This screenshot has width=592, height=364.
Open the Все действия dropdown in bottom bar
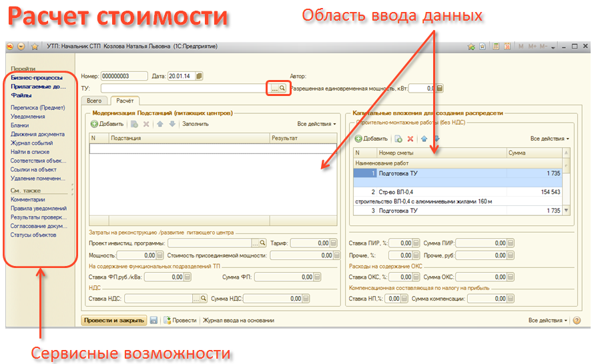[548, 321]
